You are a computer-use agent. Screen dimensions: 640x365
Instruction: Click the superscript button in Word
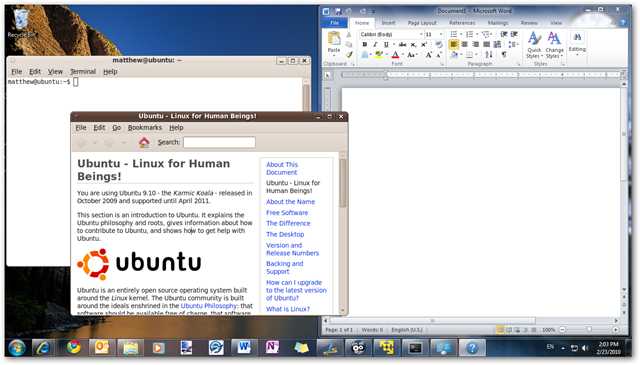424,45
